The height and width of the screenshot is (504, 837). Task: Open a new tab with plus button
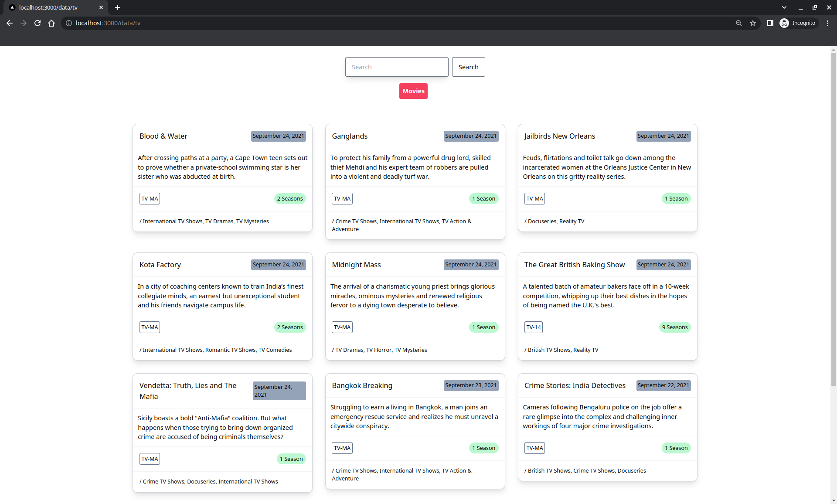tap(118, 7)
